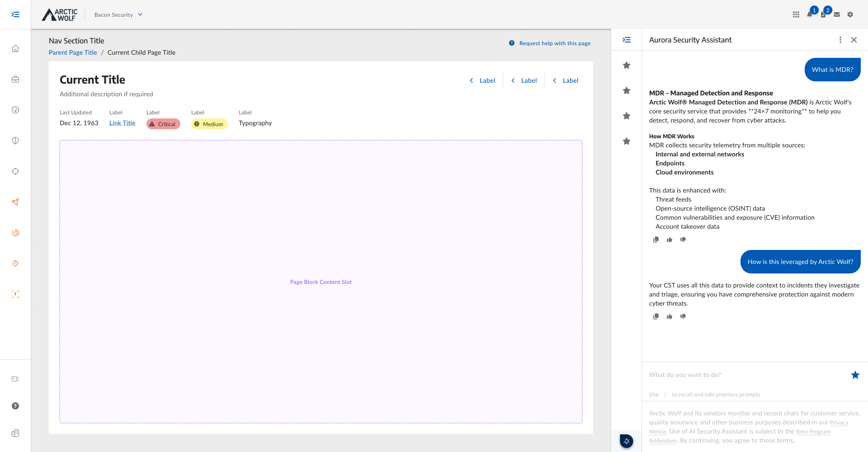Open the crosshair target icon in sidebar
The image size is (868, 452).
point(15,171)
